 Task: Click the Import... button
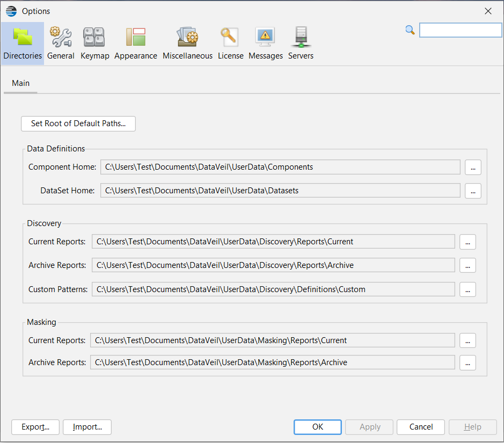(x=87, y=427)
